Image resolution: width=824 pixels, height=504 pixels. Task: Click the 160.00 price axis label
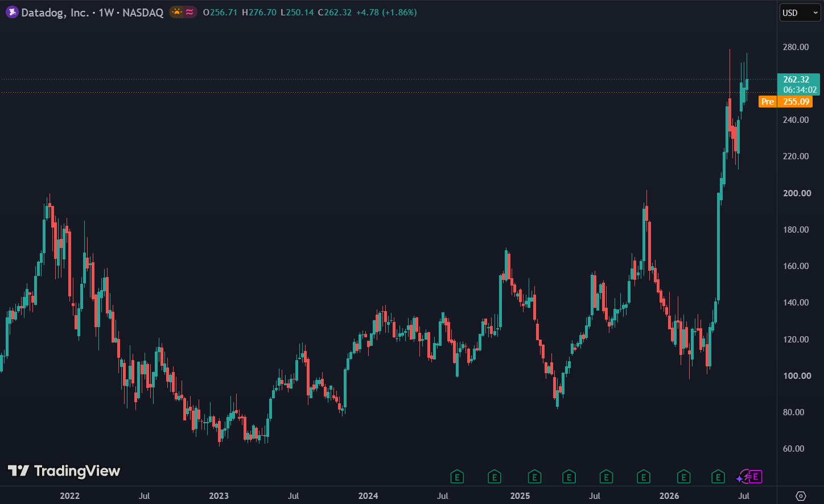click(x=796, y=266)
